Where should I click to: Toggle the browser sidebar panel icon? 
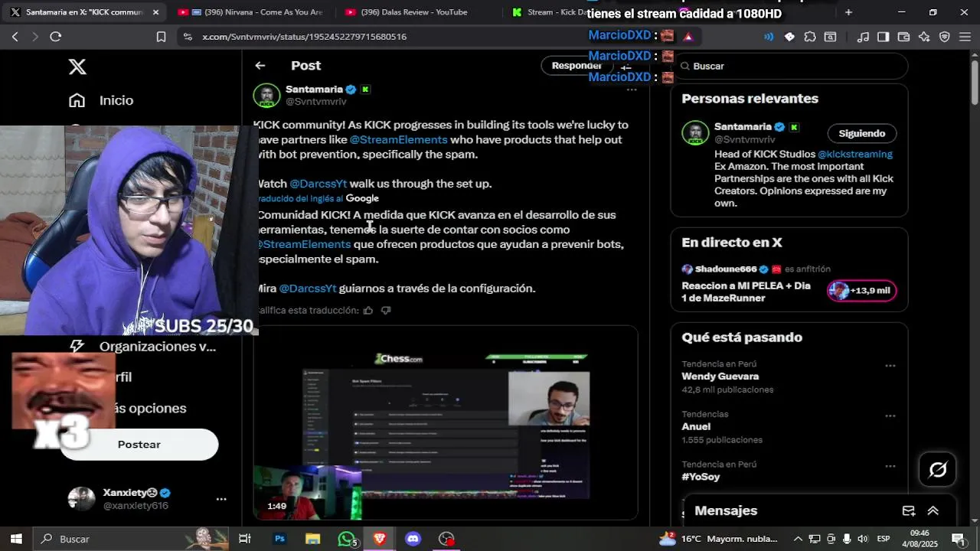(883, 36)
